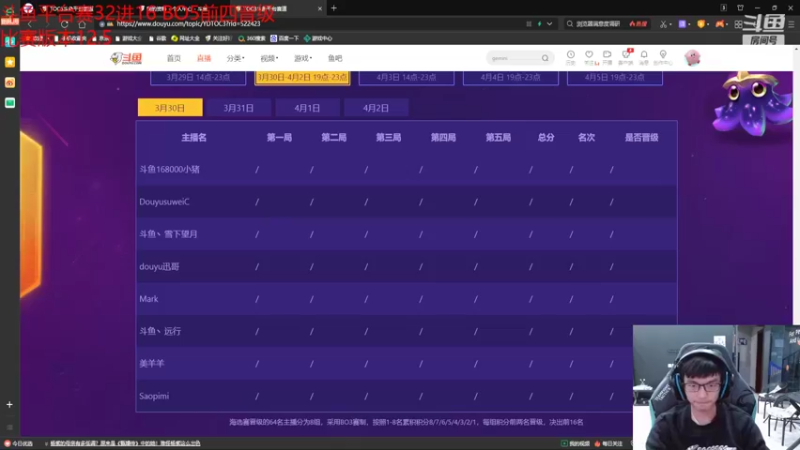Open the browser scissors screenshot tool
This screenshot has width=800, height=450.
(x=663, y=24)
